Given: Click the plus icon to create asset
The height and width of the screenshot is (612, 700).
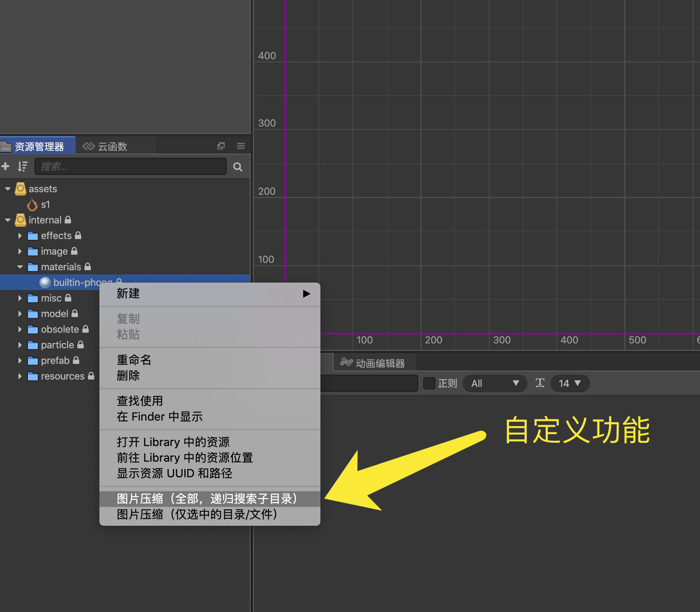Looking at the screenshot, I should [5, 166].
